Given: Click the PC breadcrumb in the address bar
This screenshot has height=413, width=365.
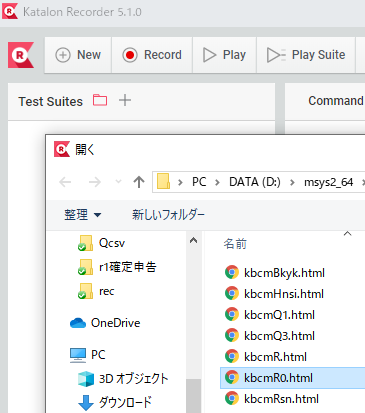Looking at the screenshot, I should 199,182.
